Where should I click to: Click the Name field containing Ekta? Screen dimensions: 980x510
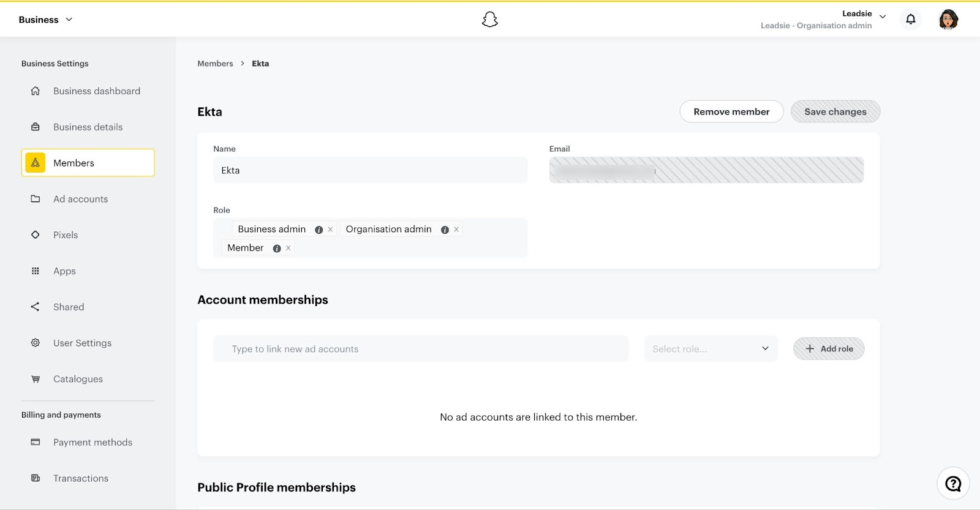click(x=370, y=170)
